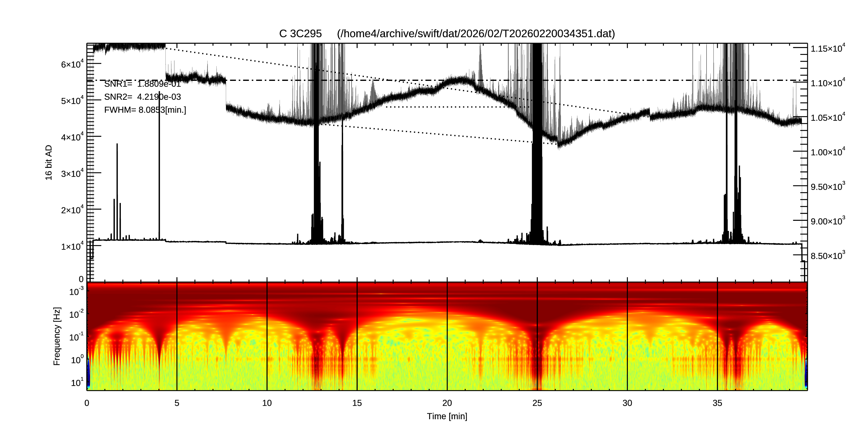The image size is (868, 434).
Task: Click the 'Time [min]' x-axis label
Action: [x=447, y=416]
